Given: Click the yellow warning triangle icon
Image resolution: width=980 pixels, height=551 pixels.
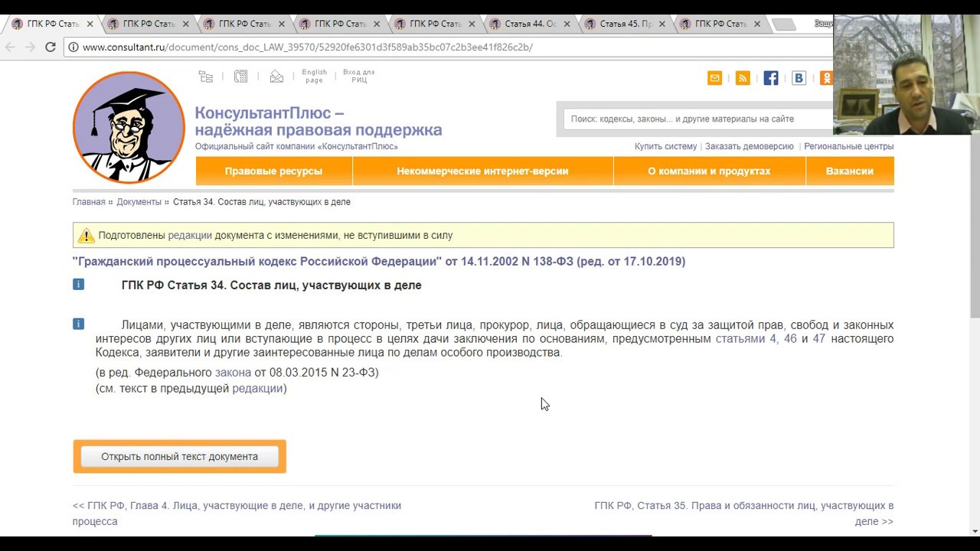Looking at the screenshot, I should [86, 236].
